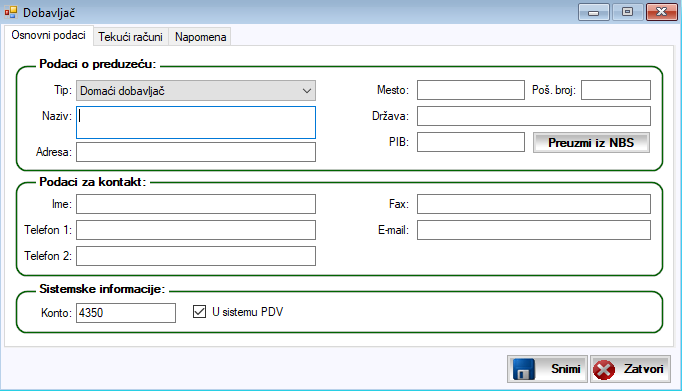Maximize the Dobavljač window
This screenshot has height=391, width=682.
pyautogui.click(x=627, y=12)
